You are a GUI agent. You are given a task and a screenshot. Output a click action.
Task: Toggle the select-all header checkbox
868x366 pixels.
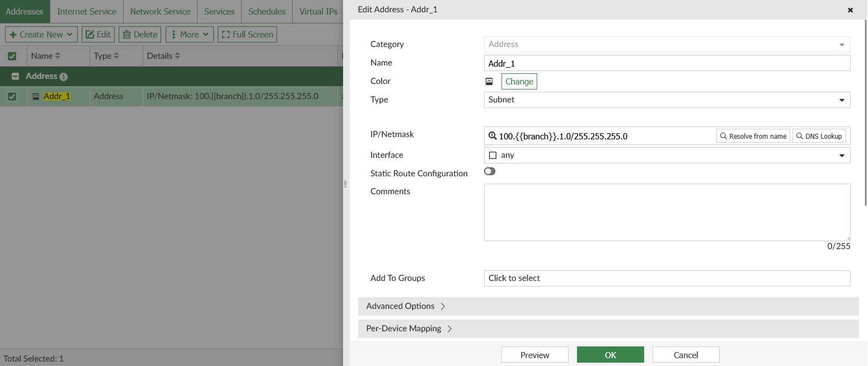12,56
